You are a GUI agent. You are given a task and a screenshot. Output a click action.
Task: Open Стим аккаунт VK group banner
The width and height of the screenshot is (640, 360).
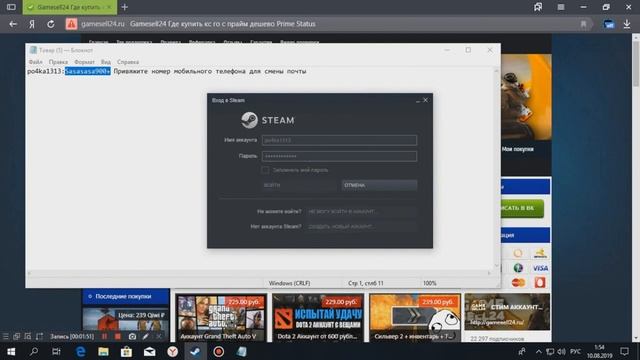click(x=507, y=312)
